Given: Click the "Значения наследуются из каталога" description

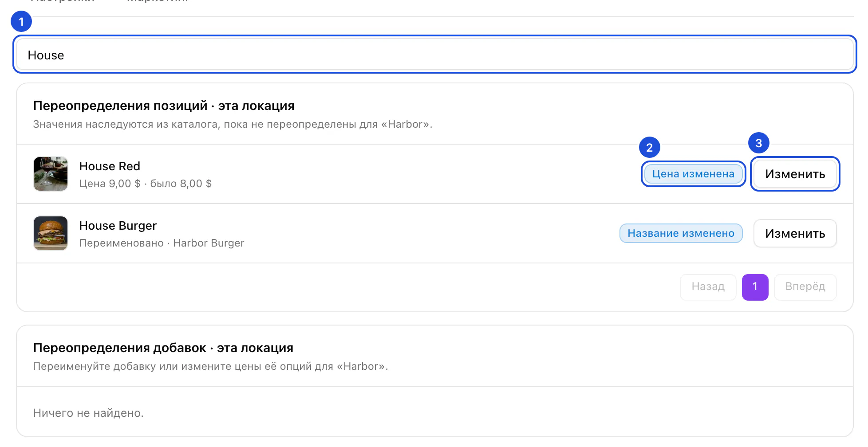Looking at the screenshot, I should pos(233,124).
